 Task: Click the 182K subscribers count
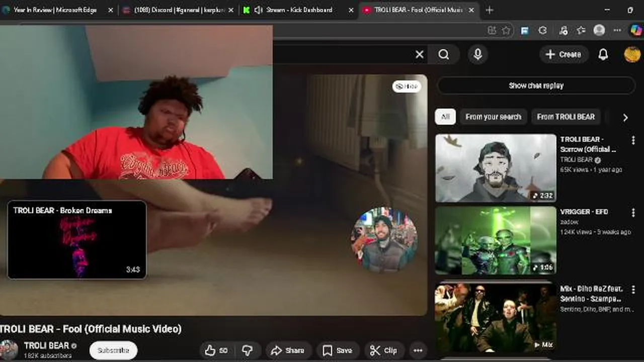coord(48,356)
